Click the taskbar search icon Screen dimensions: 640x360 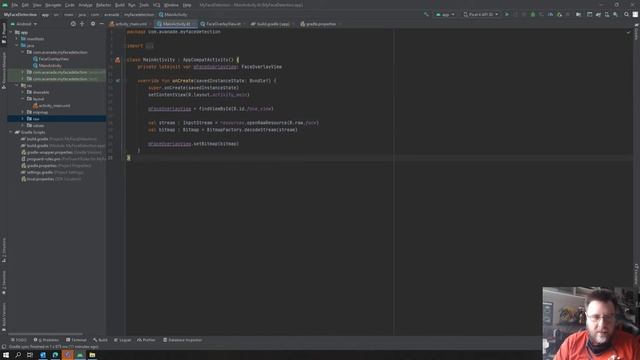(18, 355)
